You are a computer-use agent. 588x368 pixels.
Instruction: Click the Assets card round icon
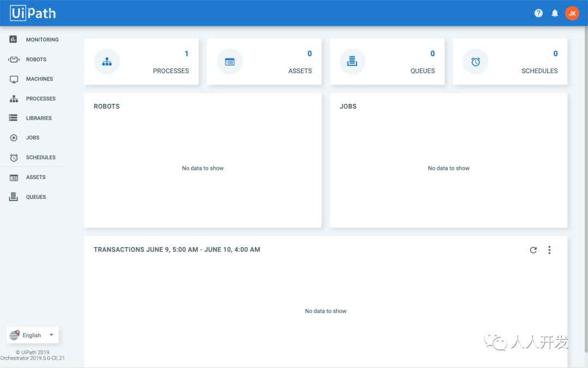coord(230,62)
